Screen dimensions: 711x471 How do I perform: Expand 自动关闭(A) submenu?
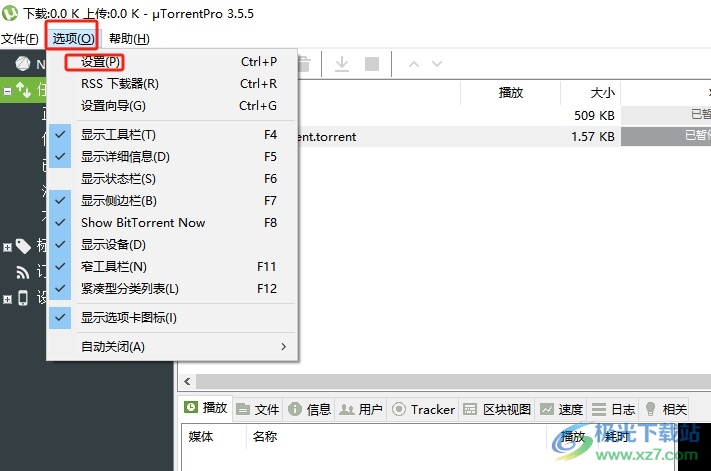coord(173,347)
